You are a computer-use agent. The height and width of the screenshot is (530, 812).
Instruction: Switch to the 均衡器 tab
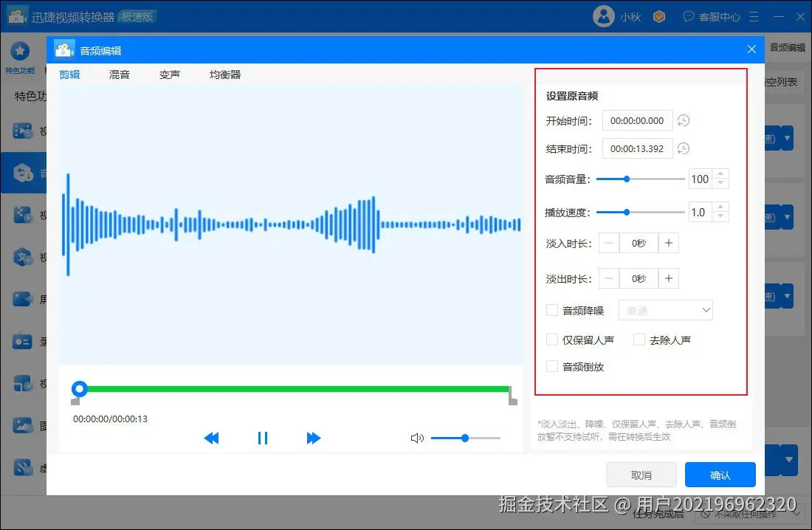click(x=225, y=75)
